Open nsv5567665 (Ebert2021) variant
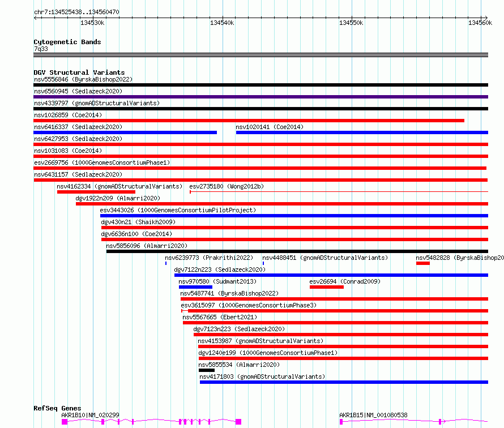504x428 pixels. [220, 317]
